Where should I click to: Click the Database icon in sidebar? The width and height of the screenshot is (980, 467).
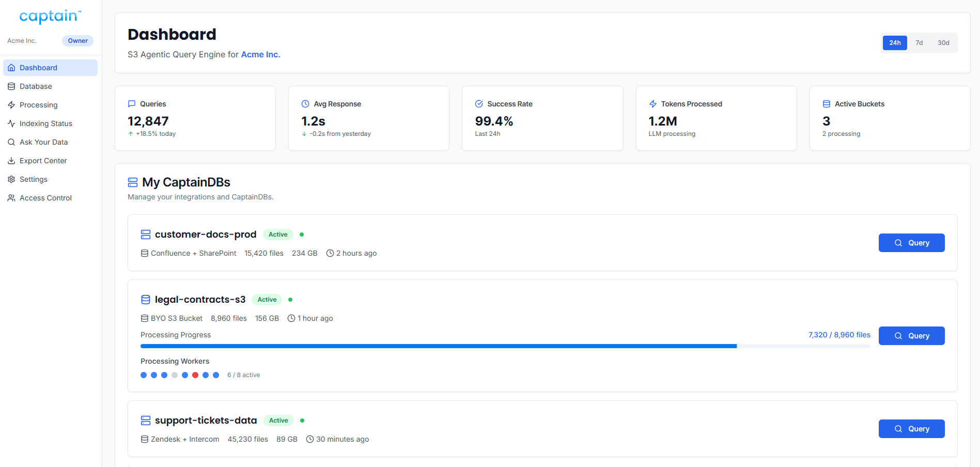(11, 86)
